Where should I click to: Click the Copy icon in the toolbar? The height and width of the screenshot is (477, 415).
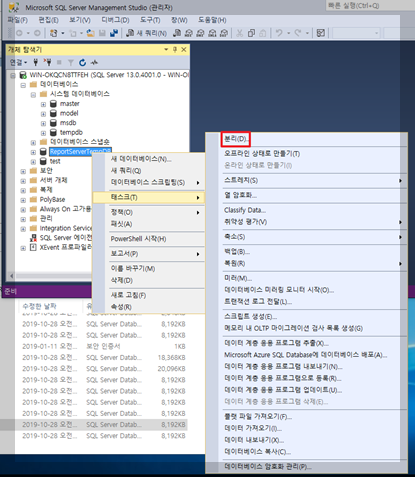[251, 33]
